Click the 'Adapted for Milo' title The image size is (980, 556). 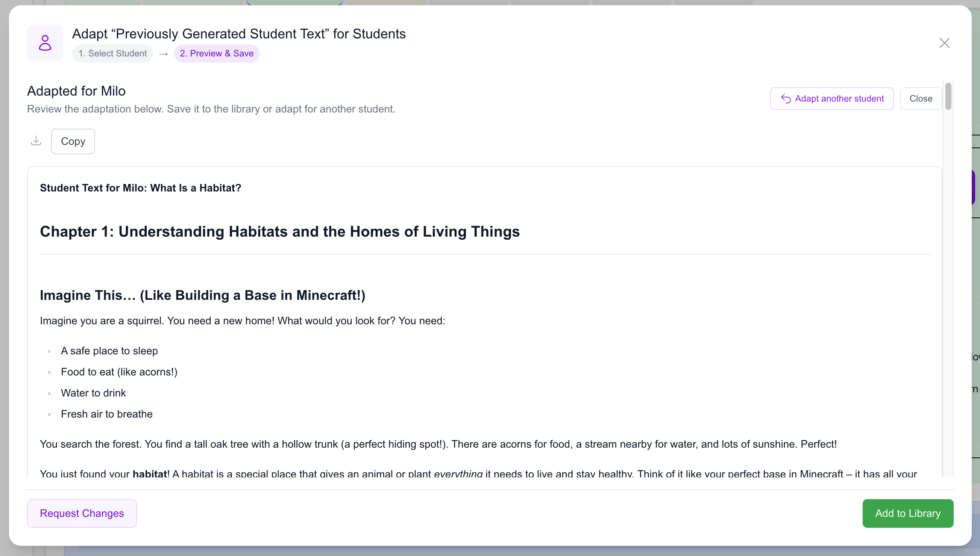pyautogui.click(x=76, y=91)
